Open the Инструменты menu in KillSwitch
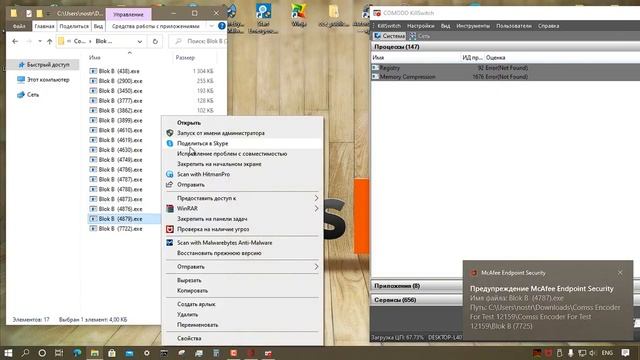 [473, 26]
